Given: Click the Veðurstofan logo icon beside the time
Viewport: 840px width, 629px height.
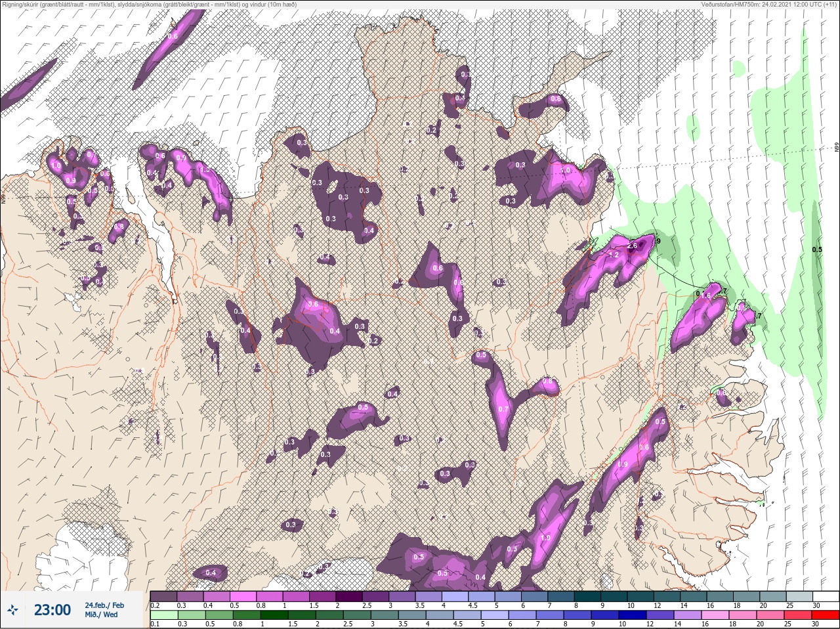Looking at the screenshot, I should pyautogui.click(x=13, y=611).
